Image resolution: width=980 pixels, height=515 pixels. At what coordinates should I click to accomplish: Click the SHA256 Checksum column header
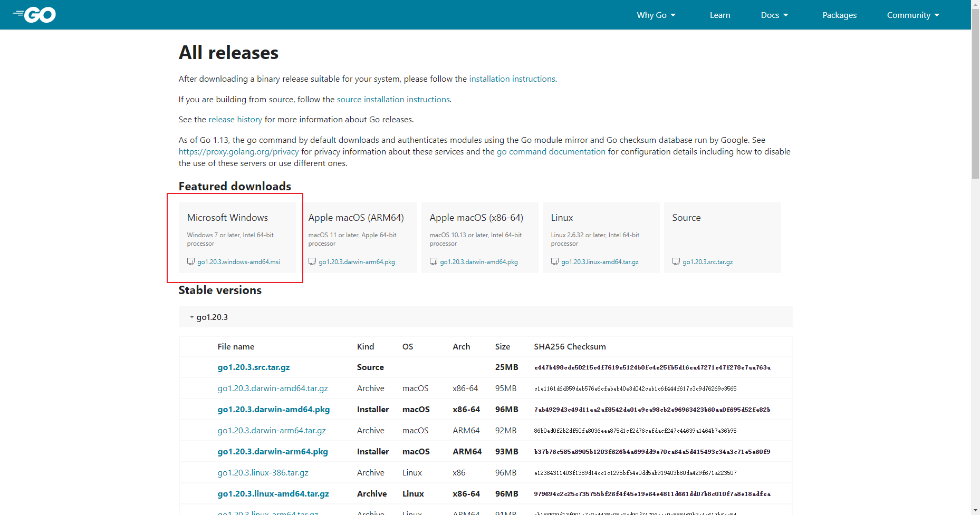(570, 346)
